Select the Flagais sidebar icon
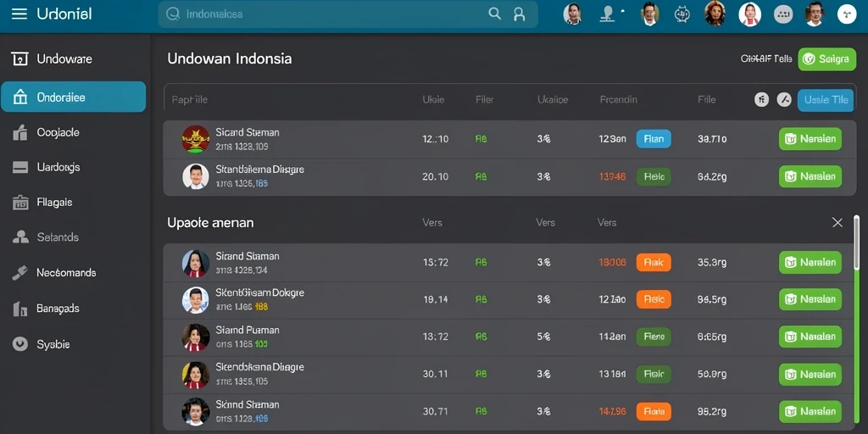The width and height of the screenshot is (868, 434). point(20,203)
